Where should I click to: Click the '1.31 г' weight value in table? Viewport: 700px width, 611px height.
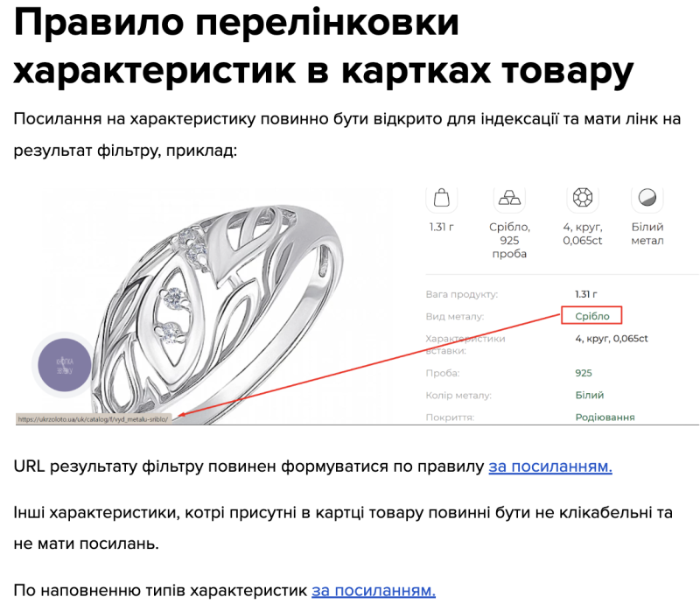(586, 294)
